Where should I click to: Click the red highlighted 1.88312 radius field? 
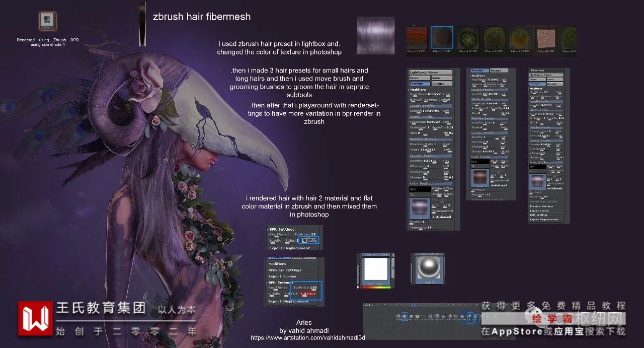[x=308, y=294]
